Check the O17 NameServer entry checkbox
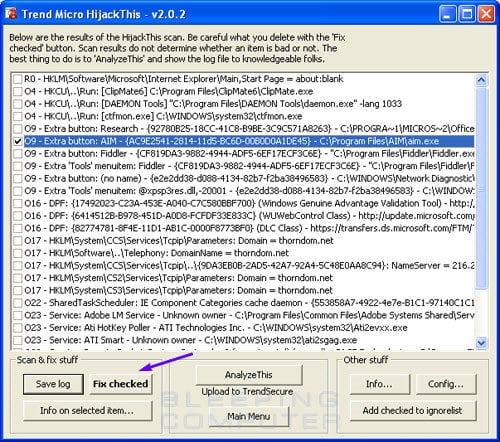The width and height of the screenshot is (500, 442). (x=18, y=266)
